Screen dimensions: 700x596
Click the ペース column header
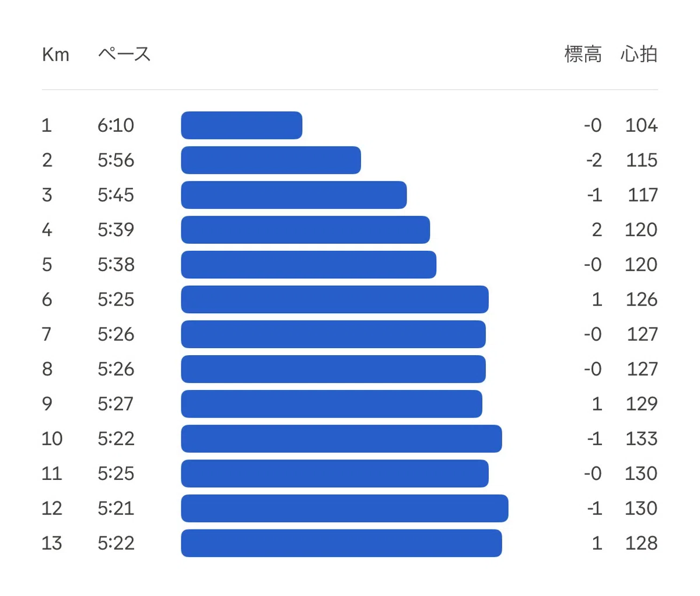[x=124, y=54]
